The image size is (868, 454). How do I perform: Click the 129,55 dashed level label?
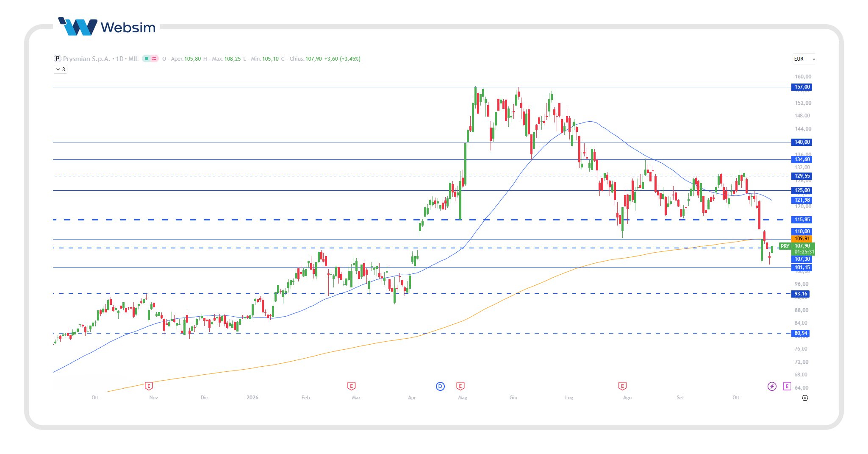click(802, 176)
